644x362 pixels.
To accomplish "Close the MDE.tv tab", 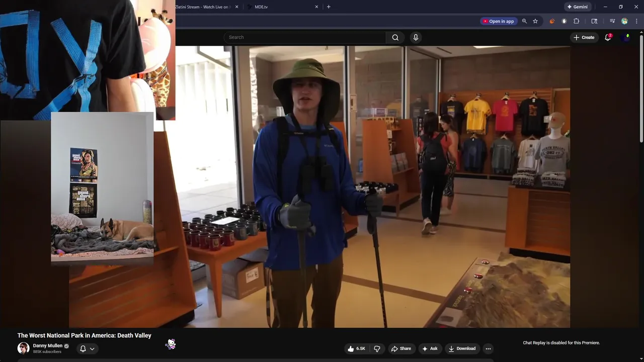I will (316, 7).
